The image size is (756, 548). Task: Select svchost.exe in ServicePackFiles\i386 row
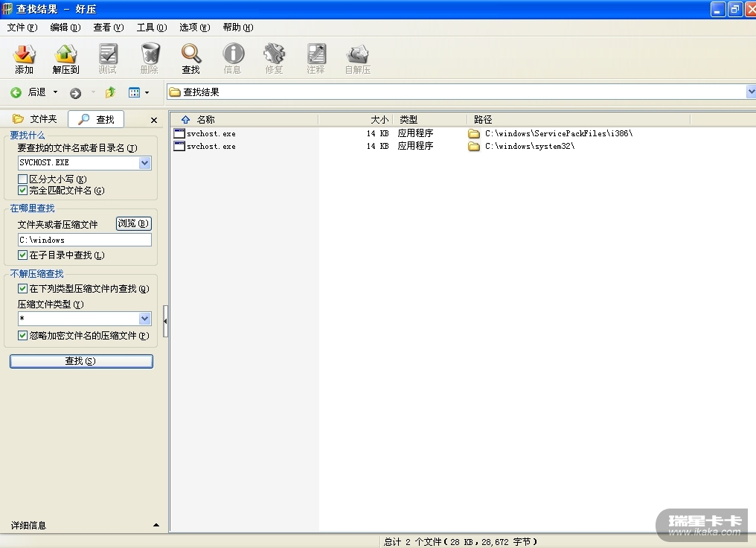(211, 133)
